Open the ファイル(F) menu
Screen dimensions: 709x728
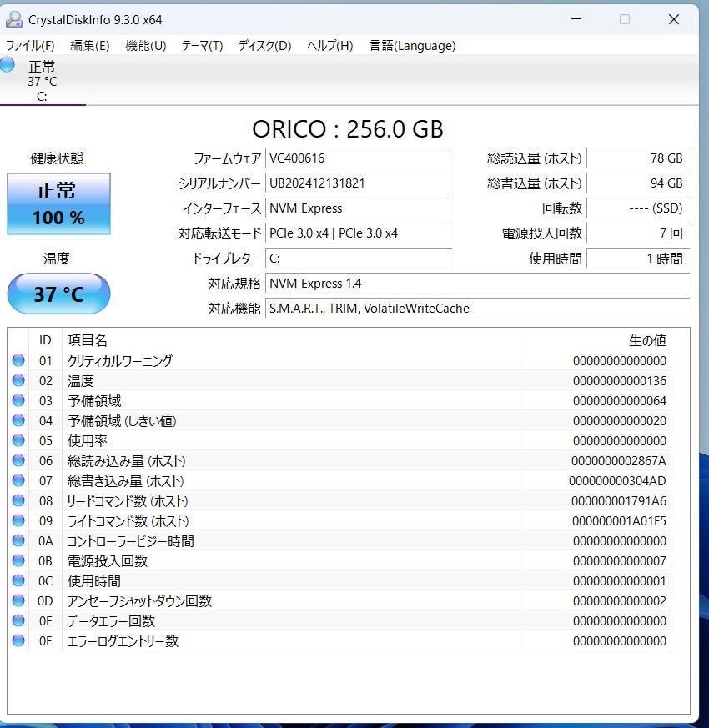pyautogui.click(x=30, y=46)
